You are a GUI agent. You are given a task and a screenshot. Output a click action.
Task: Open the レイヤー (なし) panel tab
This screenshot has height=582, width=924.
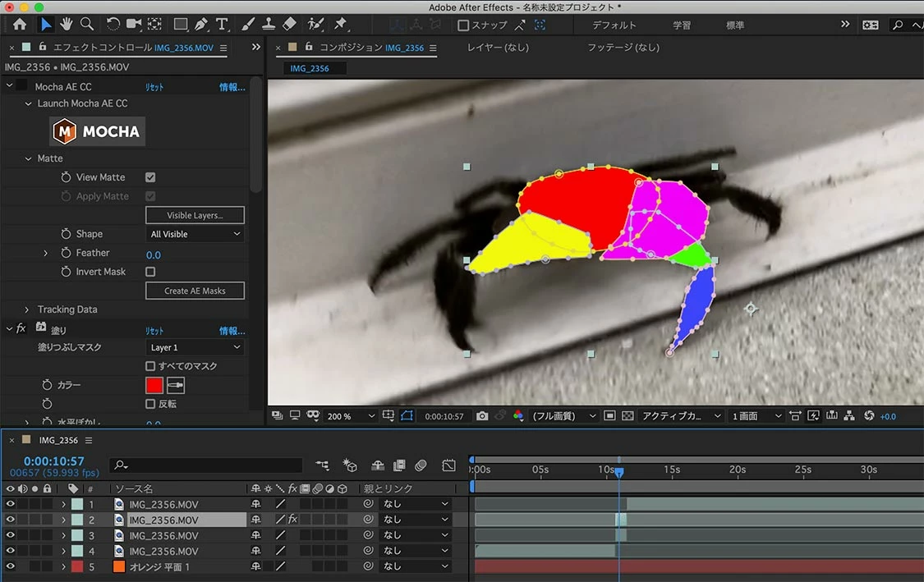click(x=498, y=48)
